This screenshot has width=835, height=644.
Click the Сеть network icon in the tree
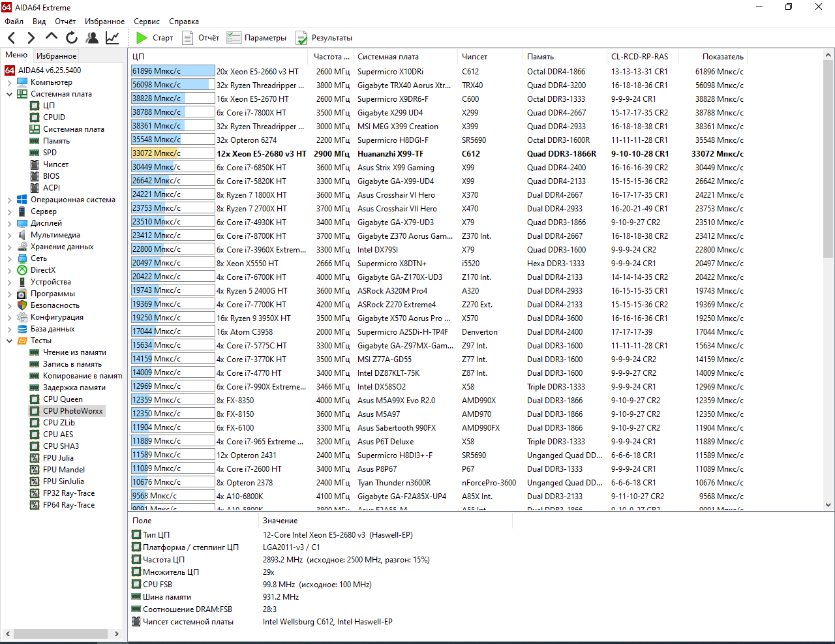tap(22, 258)
